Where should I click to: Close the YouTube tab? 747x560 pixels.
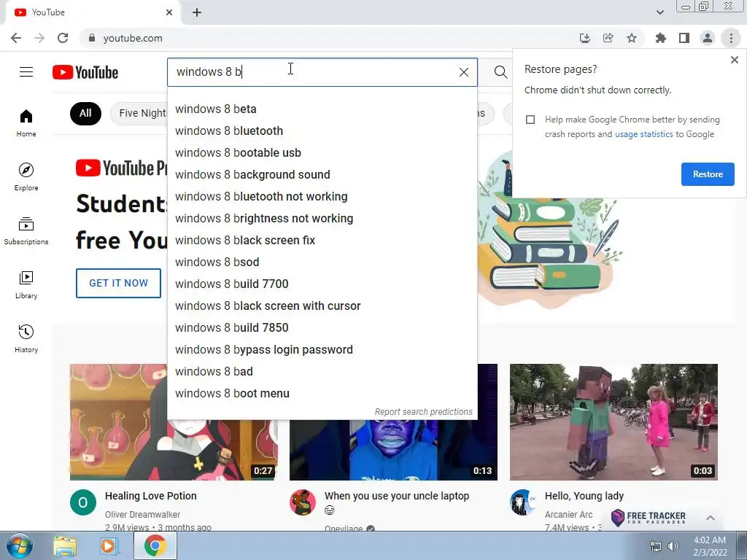coord(169,12)
